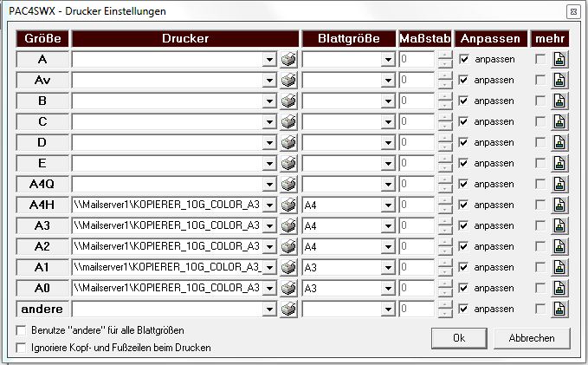Screen dimensions: 588x365
Task: Click the printer icon in row A2
Action: (x=288, y=246)
